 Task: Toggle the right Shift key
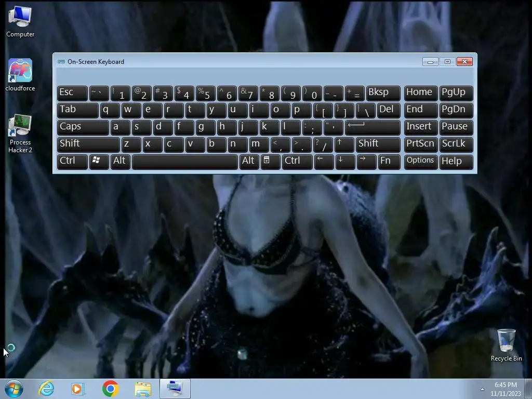pyautogui.click(x=378, y=144)
